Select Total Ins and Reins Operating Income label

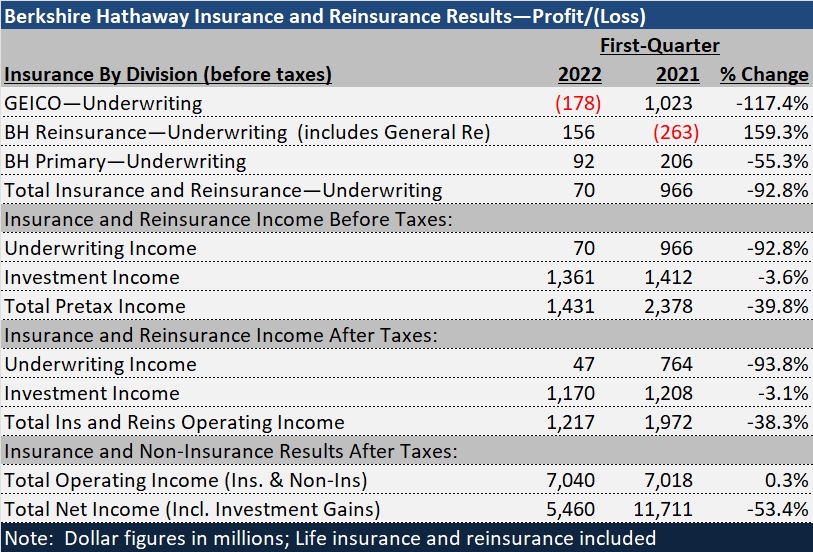[175, 422]
